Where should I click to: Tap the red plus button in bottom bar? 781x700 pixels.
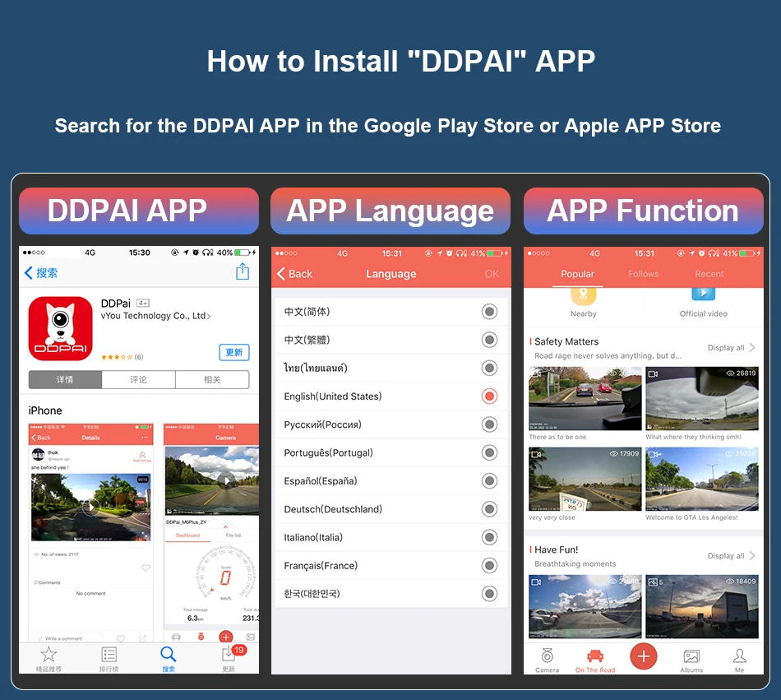point(643,656)
